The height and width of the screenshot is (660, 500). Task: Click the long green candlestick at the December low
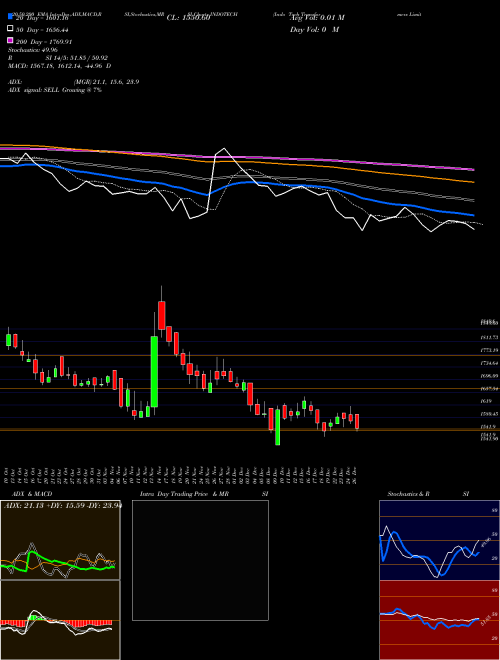click(278, 427)
